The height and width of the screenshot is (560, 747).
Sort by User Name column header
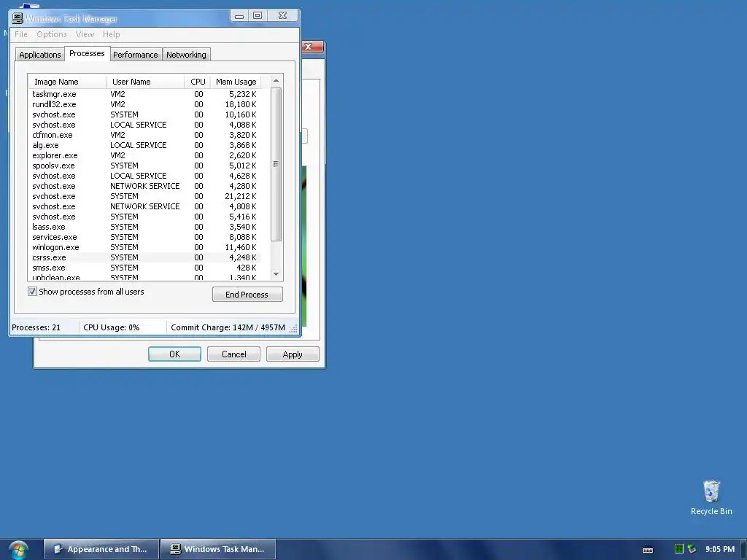[145, 82]
